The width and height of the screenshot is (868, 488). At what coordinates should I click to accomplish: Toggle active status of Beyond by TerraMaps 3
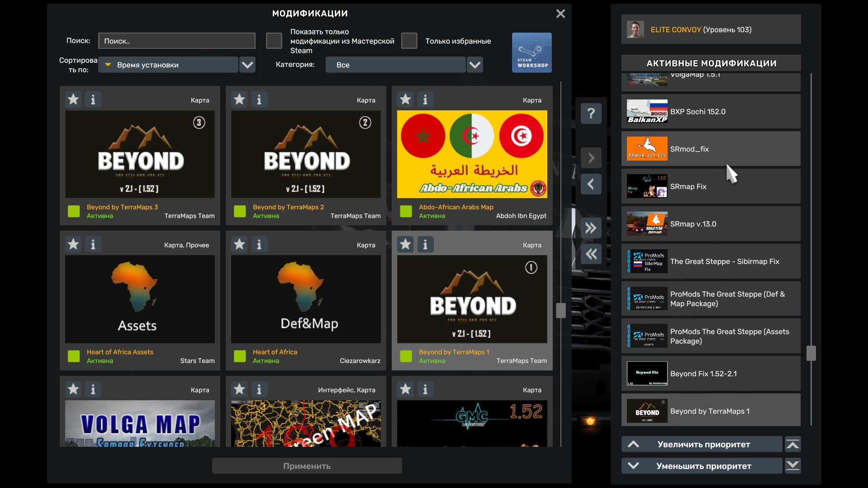(74, 211)
